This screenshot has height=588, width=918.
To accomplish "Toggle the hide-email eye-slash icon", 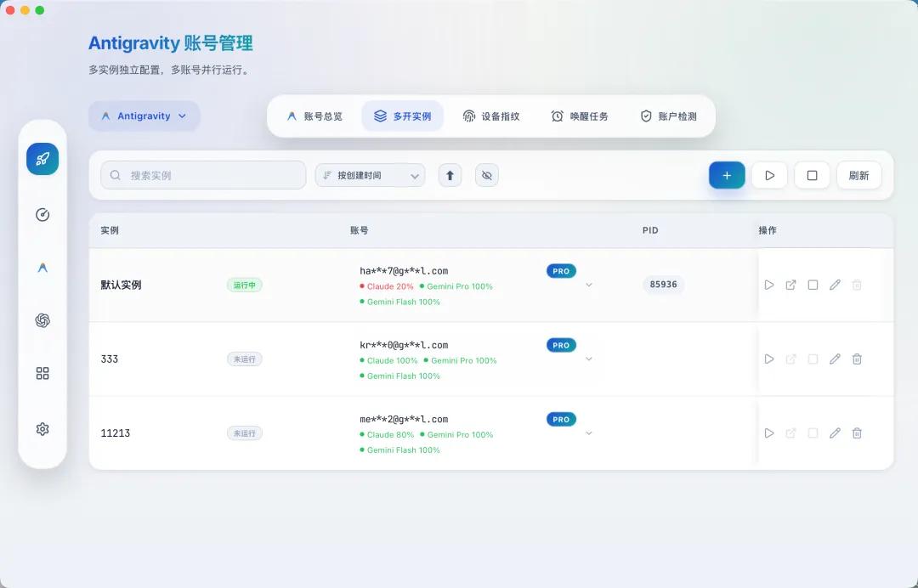I will tap(486, 175).
